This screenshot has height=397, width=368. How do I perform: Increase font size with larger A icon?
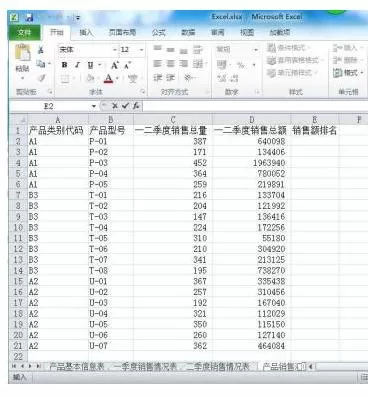point(115,65)
